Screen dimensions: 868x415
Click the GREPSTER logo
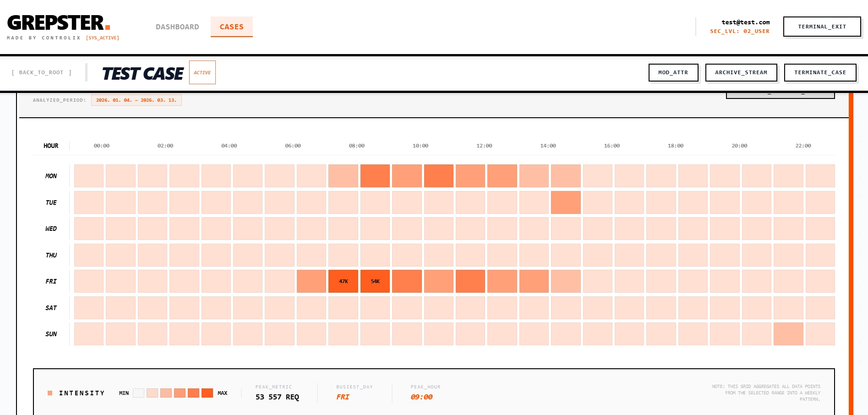click(x=58, y=23)
